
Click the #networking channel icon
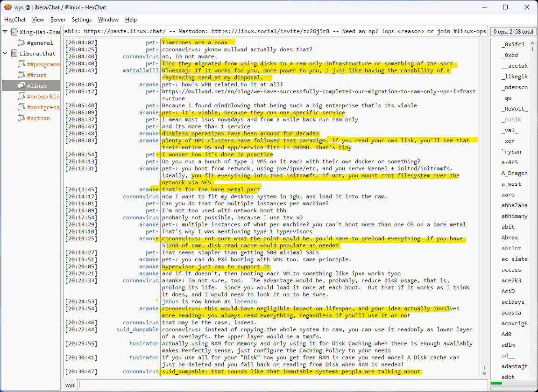click(x=21, y=97)
